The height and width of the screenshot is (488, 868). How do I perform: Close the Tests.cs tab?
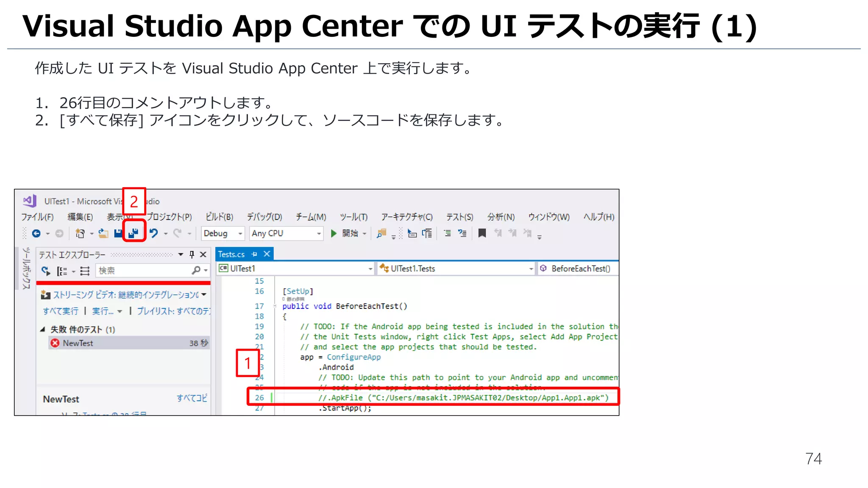[267, 254]
